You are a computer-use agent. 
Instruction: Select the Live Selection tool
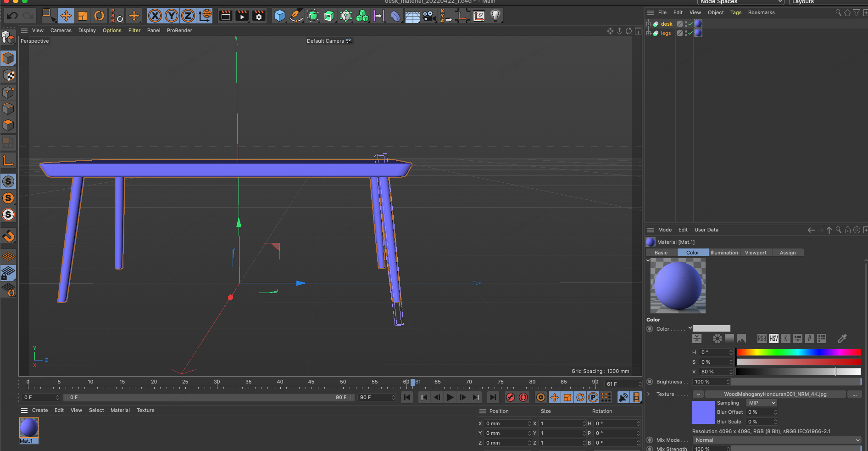coord(49,16)
